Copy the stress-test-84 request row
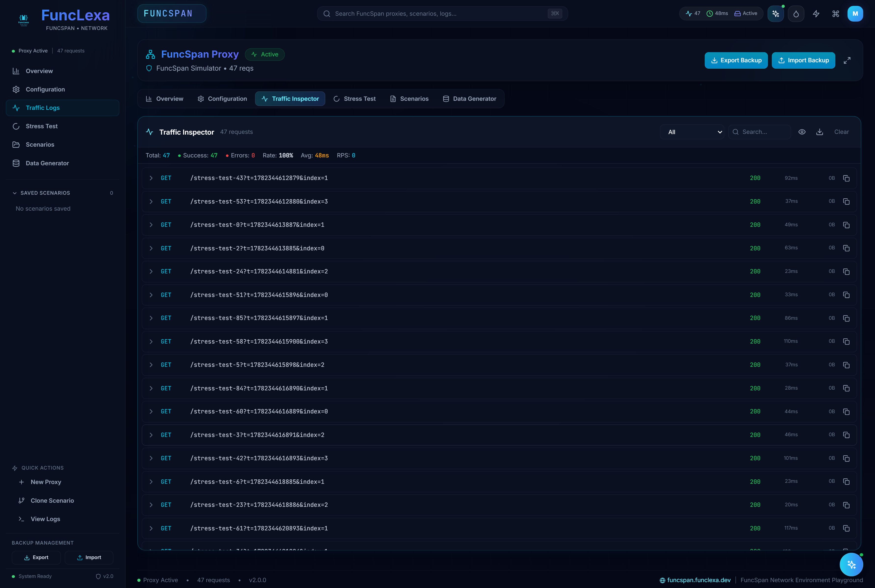875x588 pixels. click(846, 388)
